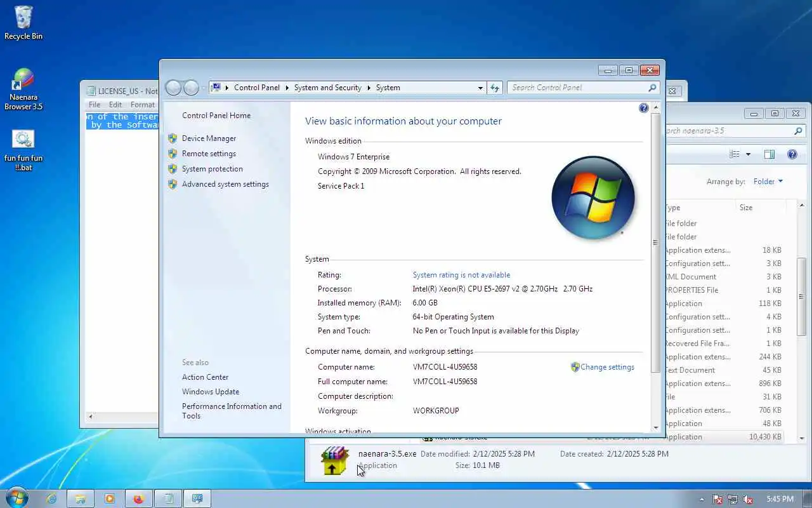Switch to Control Panel taskbar button
The height and width of the screenshot is (508, 812).
197,499
